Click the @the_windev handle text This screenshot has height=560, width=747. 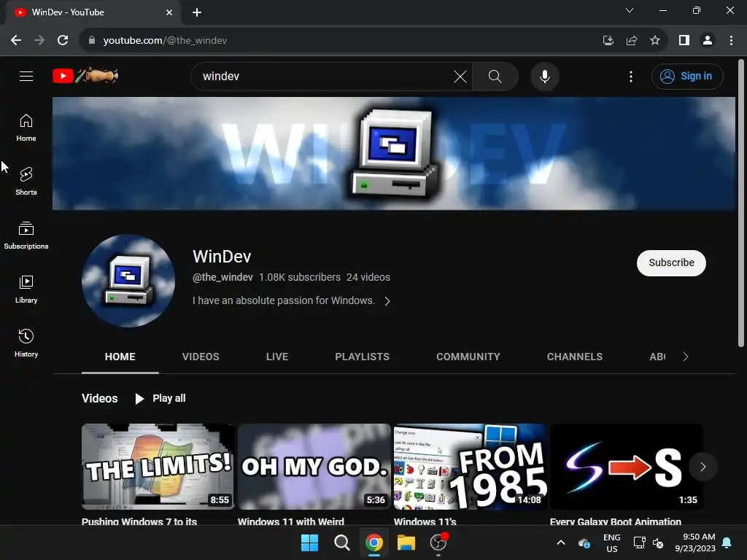(222, 277)
